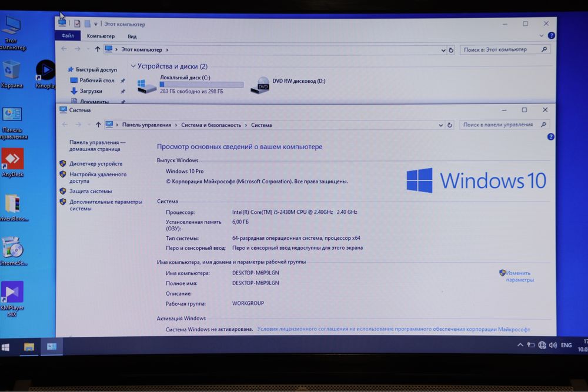
Task: Select Локальный диск (C:) drive
Action: tap(189, 84)
